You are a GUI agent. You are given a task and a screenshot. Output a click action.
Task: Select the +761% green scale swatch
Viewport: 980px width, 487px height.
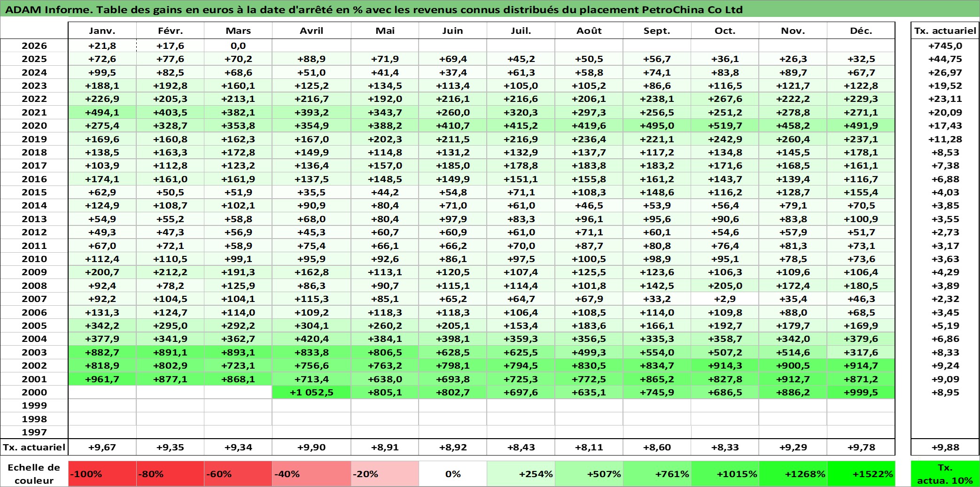(657, 474)
